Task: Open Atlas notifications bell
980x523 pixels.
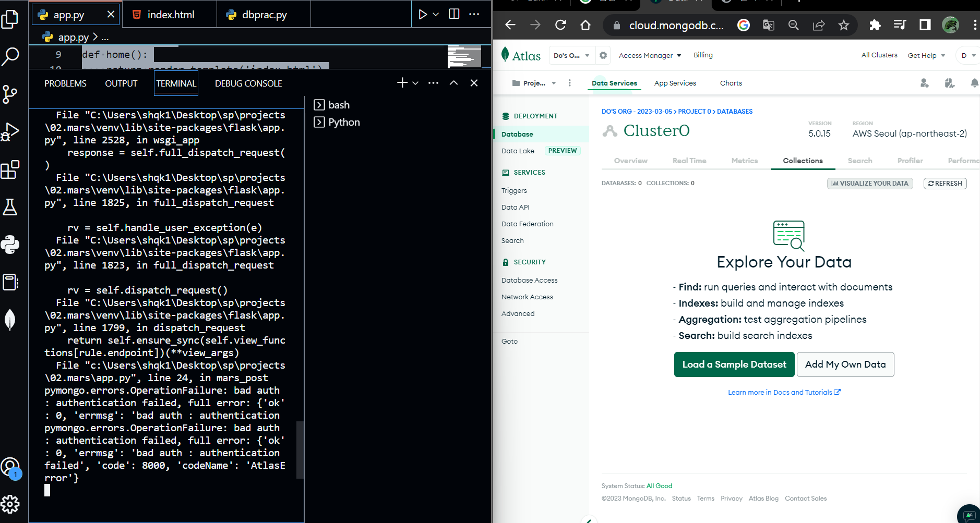Action: tap(974, 83)
